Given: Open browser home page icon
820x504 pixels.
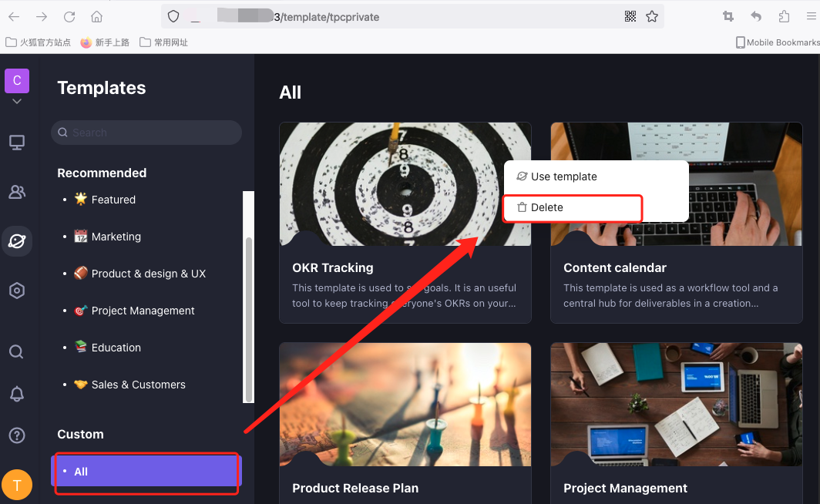Looking at the screenshot, I should [97, 17].
